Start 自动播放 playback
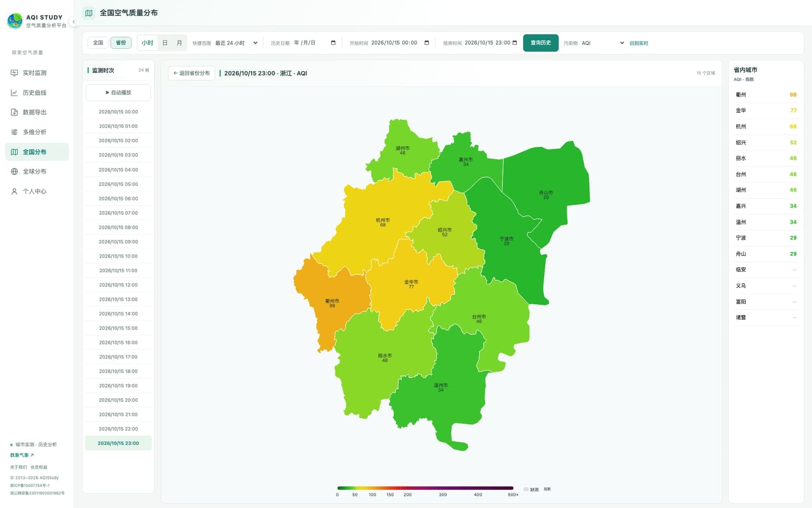This screenshot has height=508, width=812. (x=118, y=92)
